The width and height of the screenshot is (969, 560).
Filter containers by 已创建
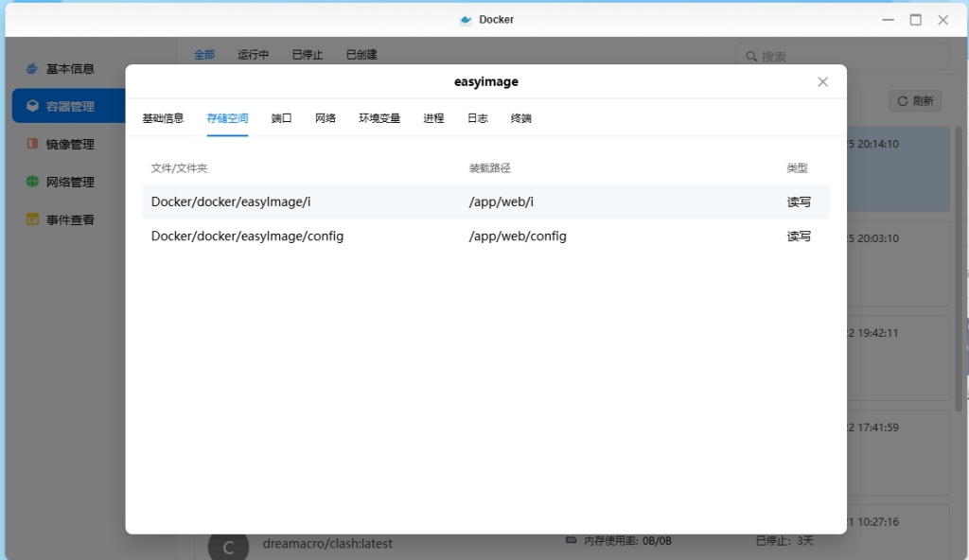(x=361, y=55)
